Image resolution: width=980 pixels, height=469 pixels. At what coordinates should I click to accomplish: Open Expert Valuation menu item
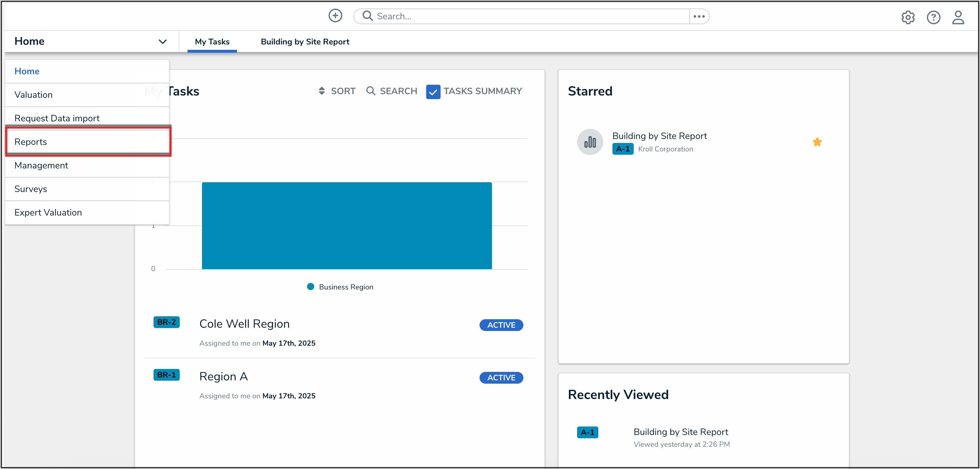[x=48, y=213]
